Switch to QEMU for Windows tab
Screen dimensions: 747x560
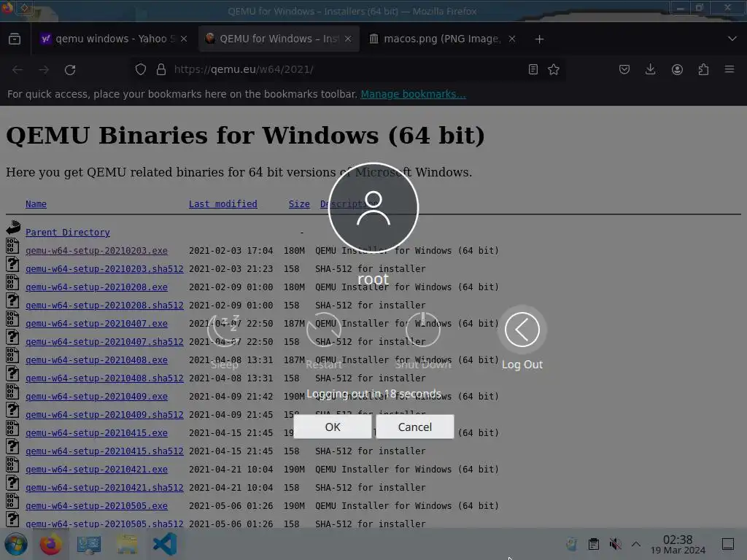[x=279, y=39]
